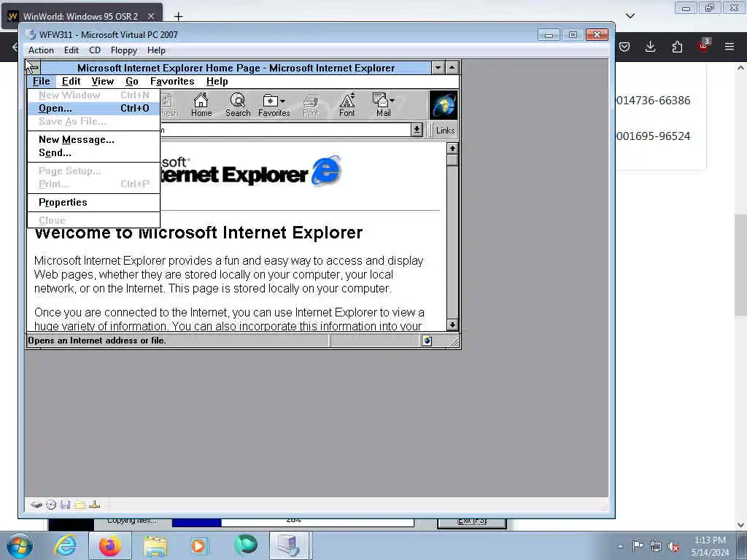Click the status bar security zone icon
The width and height of the screenshot is (747, 560).
(x=427, y=341)
